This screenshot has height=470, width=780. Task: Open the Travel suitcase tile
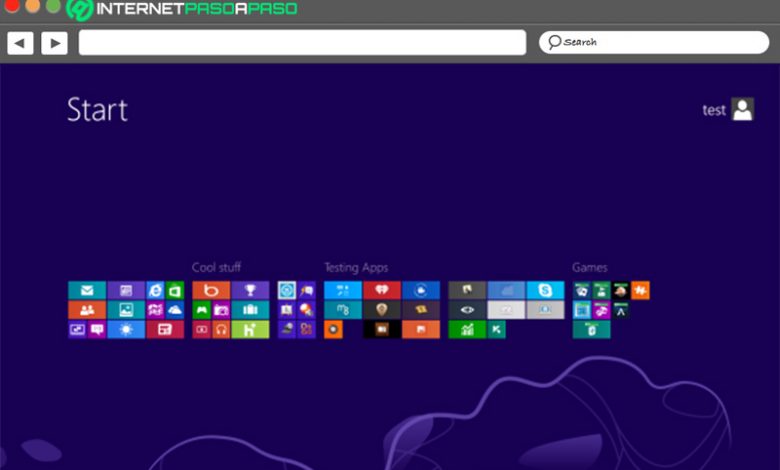click(x=250, y=310)
